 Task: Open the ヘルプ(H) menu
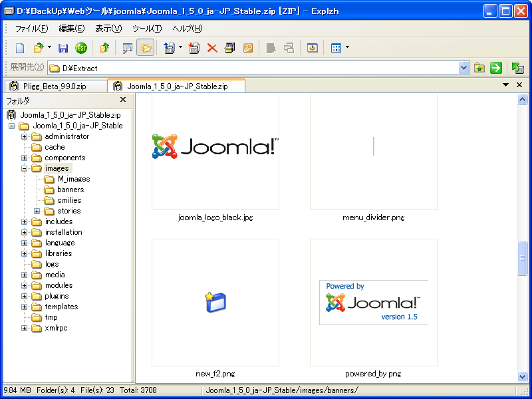pyautogui.click(x=188, y=29)
